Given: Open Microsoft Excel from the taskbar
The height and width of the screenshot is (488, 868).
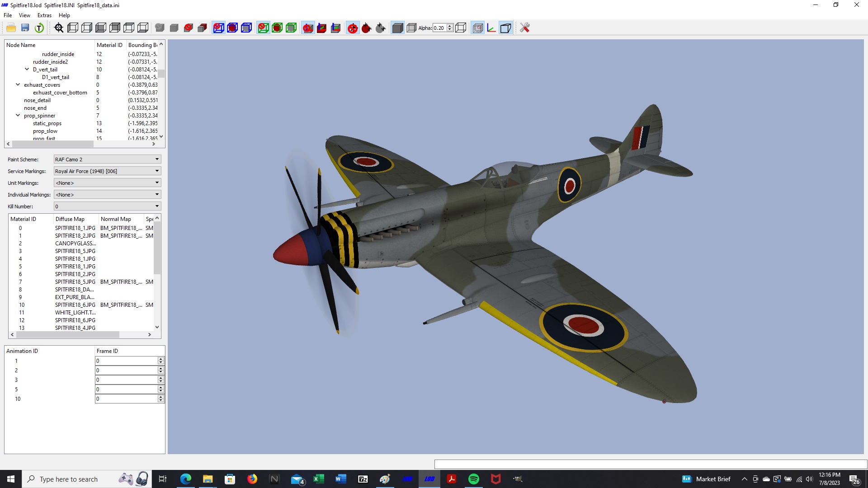Looking at the screenshot, I should pyautogui.click(x=319, y=479).
